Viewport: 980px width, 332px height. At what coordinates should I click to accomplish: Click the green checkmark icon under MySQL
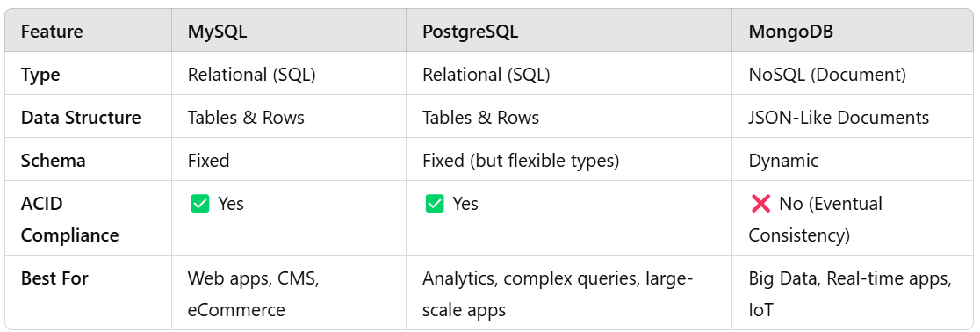[x=199, y=204]
